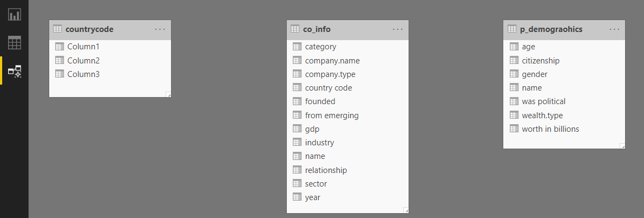Select country code field in co_info
Screen dimensions: 644x218
pyautogui.click(x=347, y=88)
